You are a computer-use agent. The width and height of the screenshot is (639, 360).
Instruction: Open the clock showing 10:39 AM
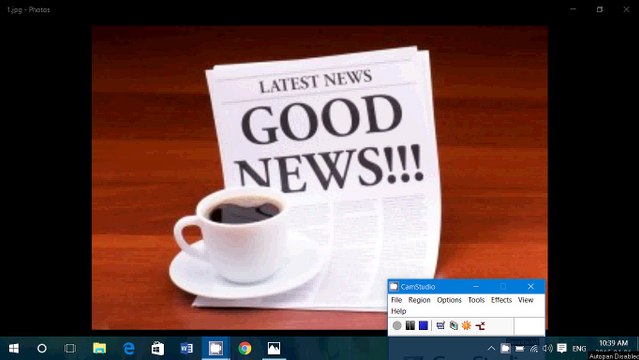pos(613,343)
